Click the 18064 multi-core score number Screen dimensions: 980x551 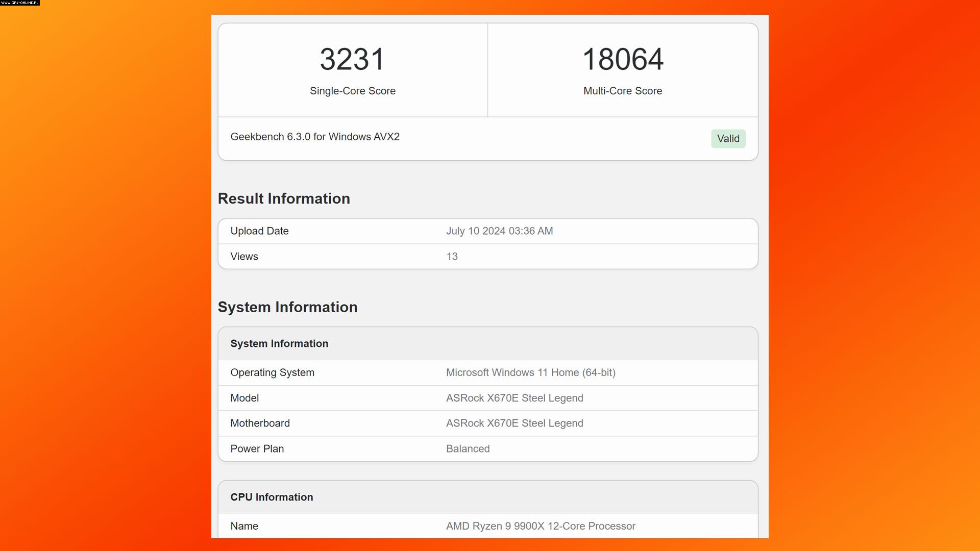[623, 59]
